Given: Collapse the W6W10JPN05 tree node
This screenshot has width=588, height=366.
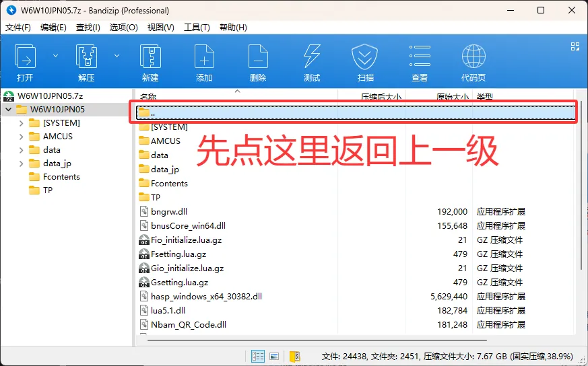Looking at the screenshot, I should [8, 110].
